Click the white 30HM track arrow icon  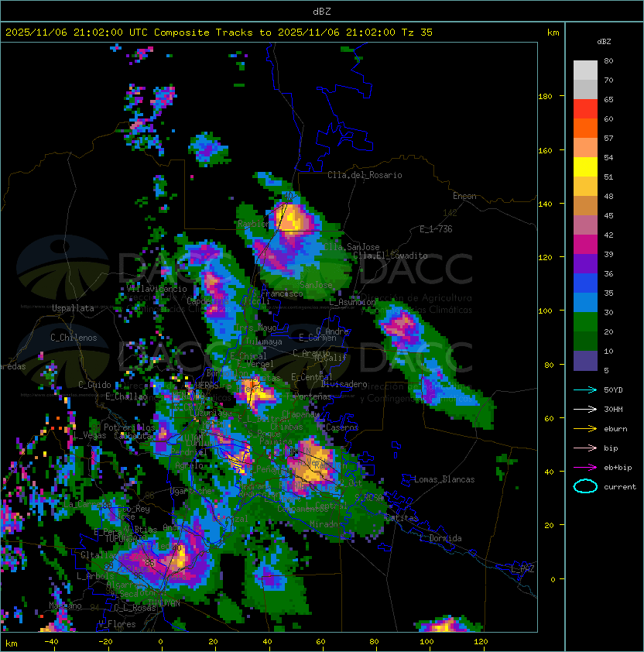click(x=585, y=409)
